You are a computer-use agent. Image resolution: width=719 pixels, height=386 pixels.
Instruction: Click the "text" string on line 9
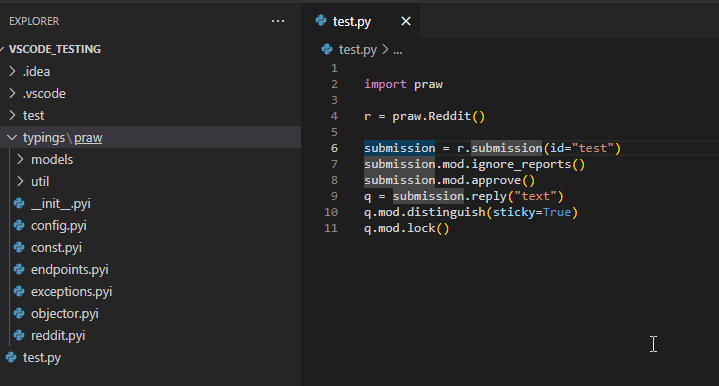(x=535, y=196)
